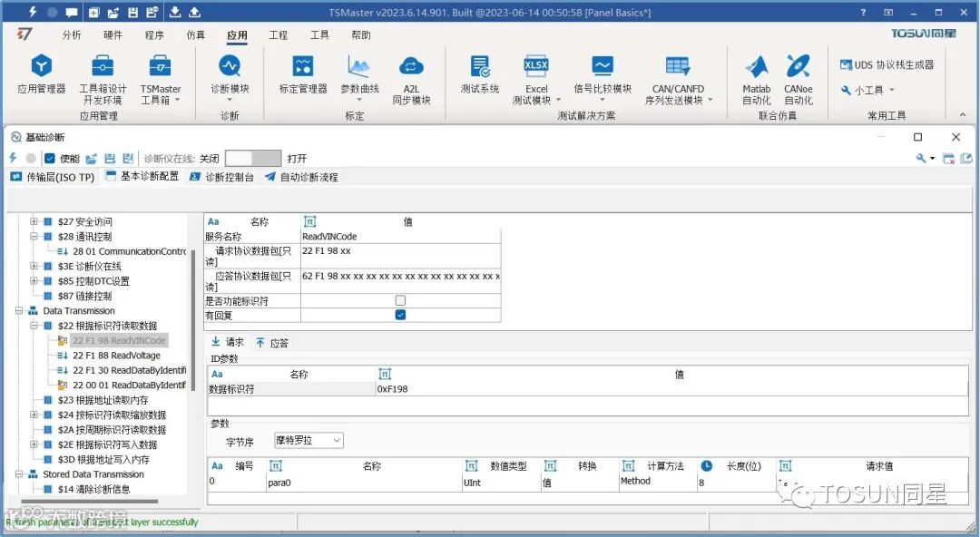This screenshot has height=537, width=980.
Task: Open the 分析 menu
Action: (x=72, y=35)
